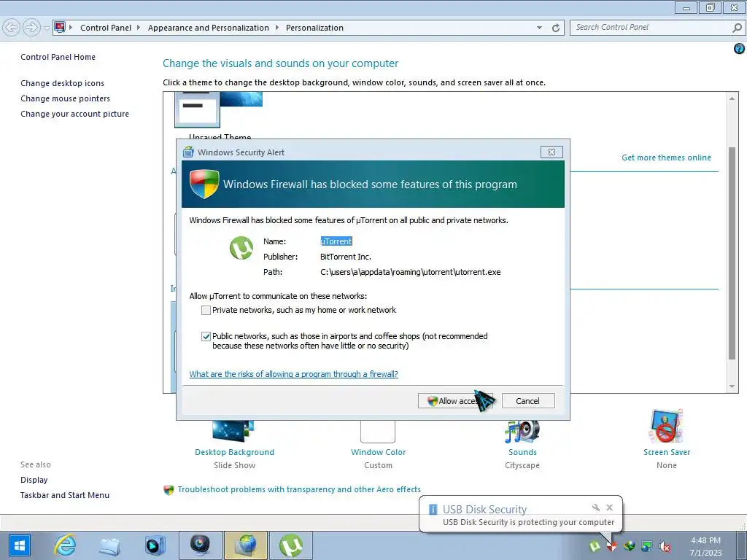Launch Internet Explorer from taskbar
This screenshot has height=560, width=747.
click(65, 545)
